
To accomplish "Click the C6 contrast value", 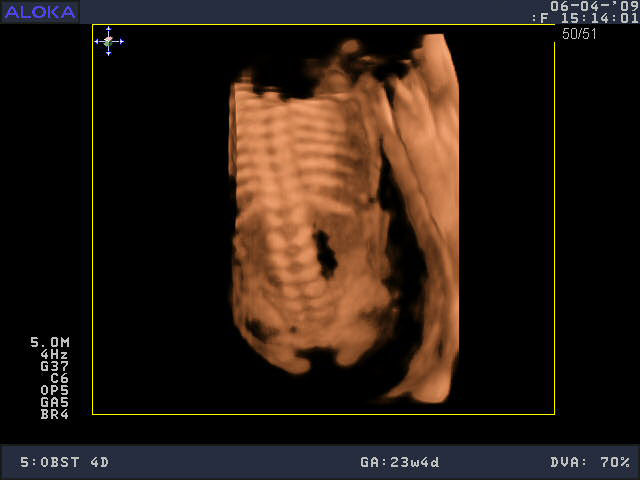I will [60, 378].
